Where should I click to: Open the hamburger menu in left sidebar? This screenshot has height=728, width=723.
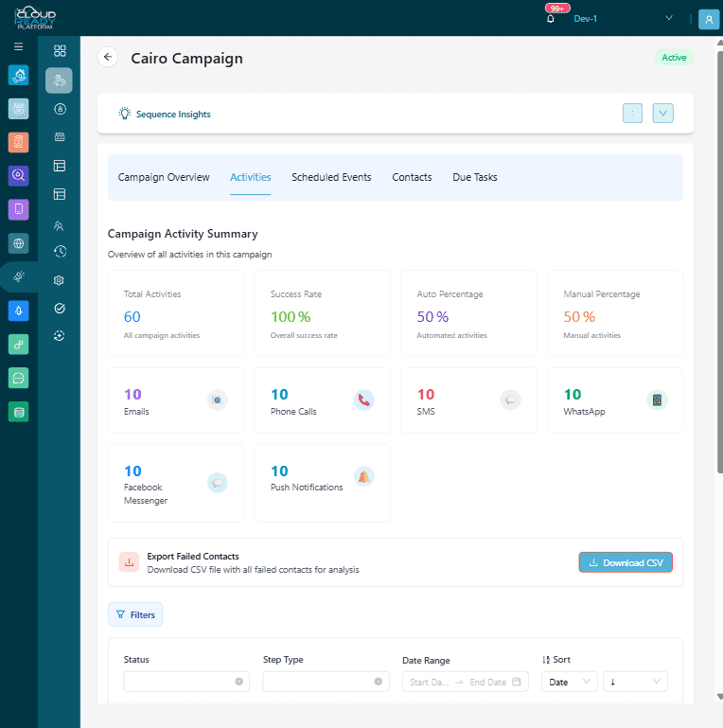coord(18,46)
